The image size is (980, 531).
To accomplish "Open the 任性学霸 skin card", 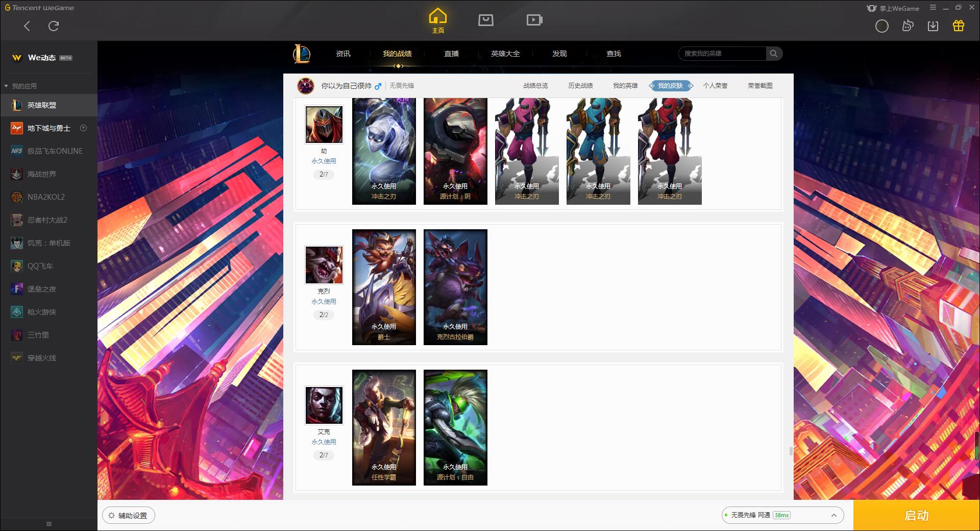I will pos(384,427).
